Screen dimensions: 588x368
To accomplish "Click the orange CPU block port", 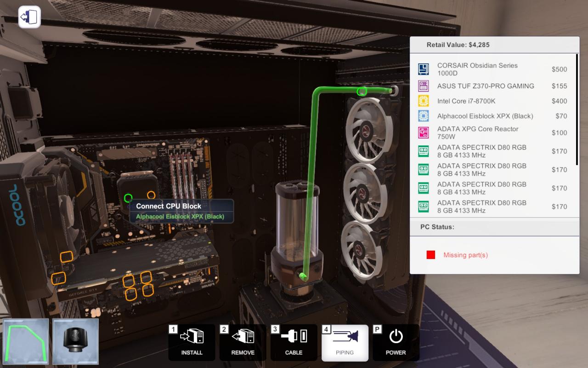I will tap(151, 195).
